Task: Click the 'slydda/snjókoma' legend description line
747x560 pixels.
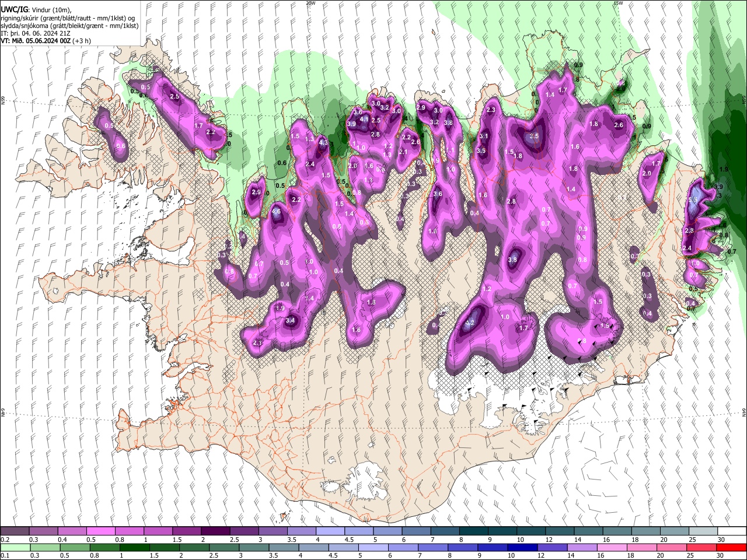Action: (69, 26)
